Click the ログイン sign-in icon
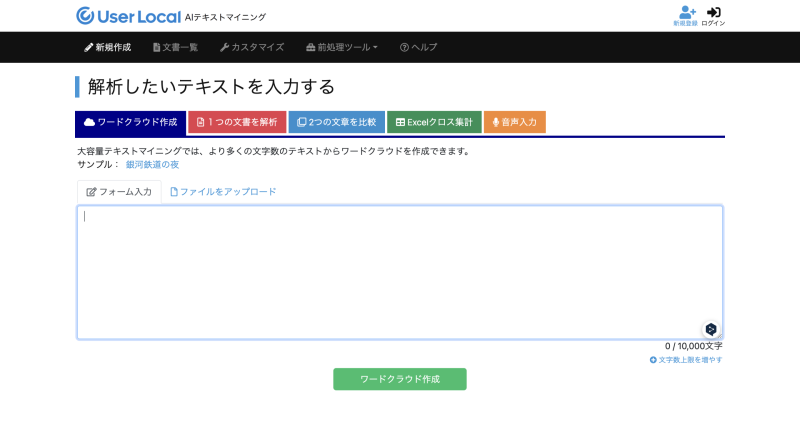 [713, 14]
